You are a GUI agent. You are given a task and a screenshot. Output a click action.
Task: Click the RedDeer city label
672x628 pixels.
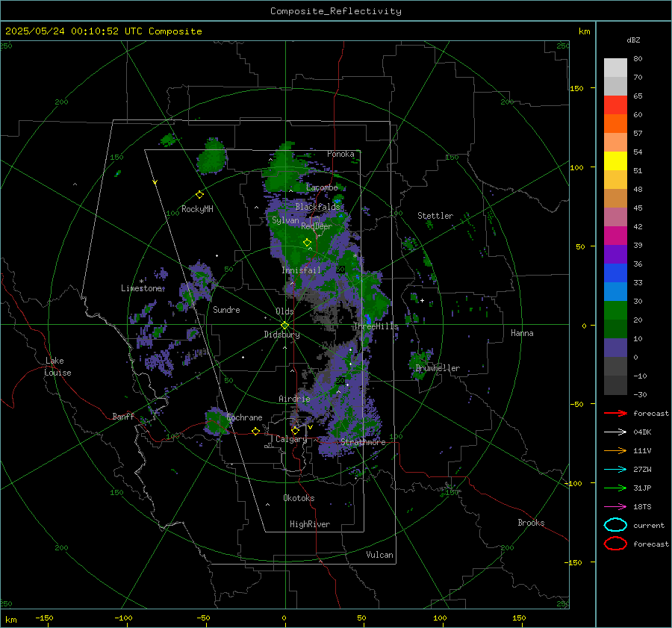tap(317, 226)
